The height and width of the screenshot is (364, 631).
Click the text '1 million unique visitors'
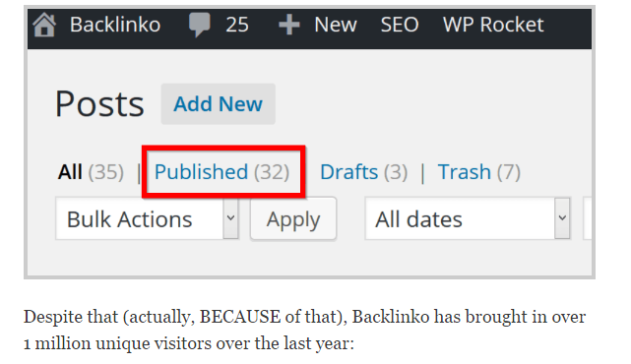117,343
